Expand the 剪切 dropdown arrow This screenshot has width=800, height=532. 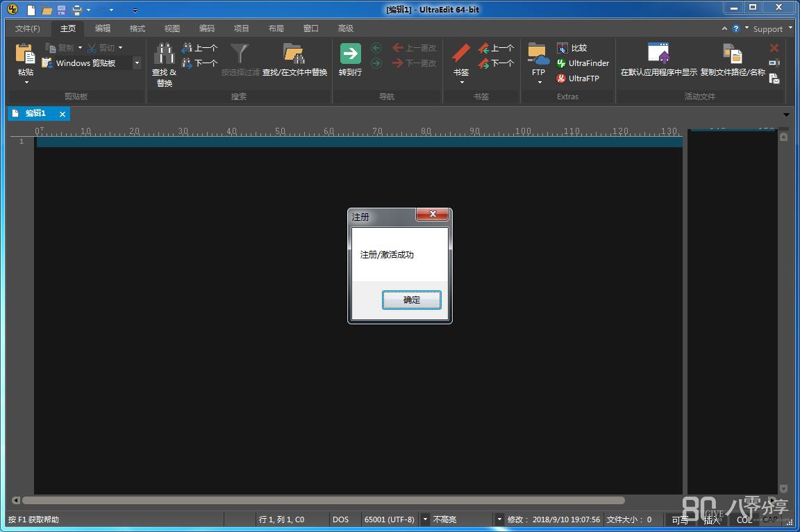click(120, 48)
